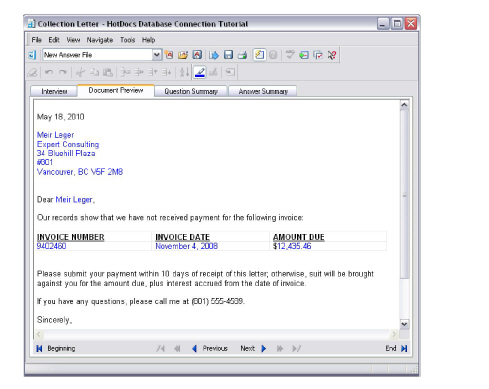This screenshot has height=389, width=489.
Task: Click the New Answers toolbar icon
Action: pos(169,55)
